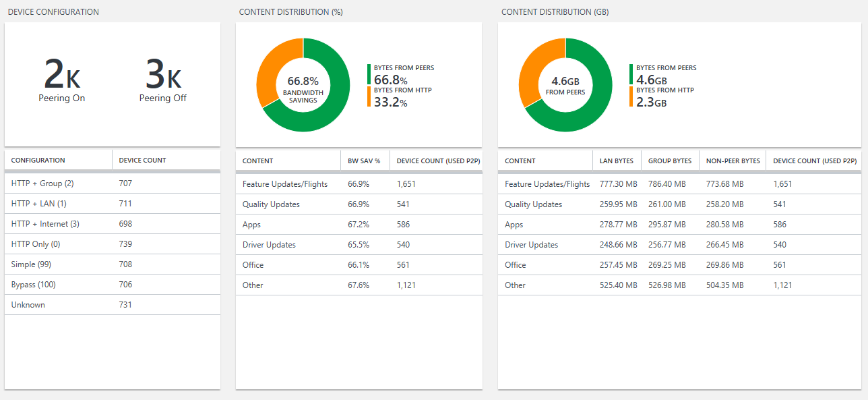Click the Content Distribution (GB) panel title

pyautogui.click(x=554, y=11)
